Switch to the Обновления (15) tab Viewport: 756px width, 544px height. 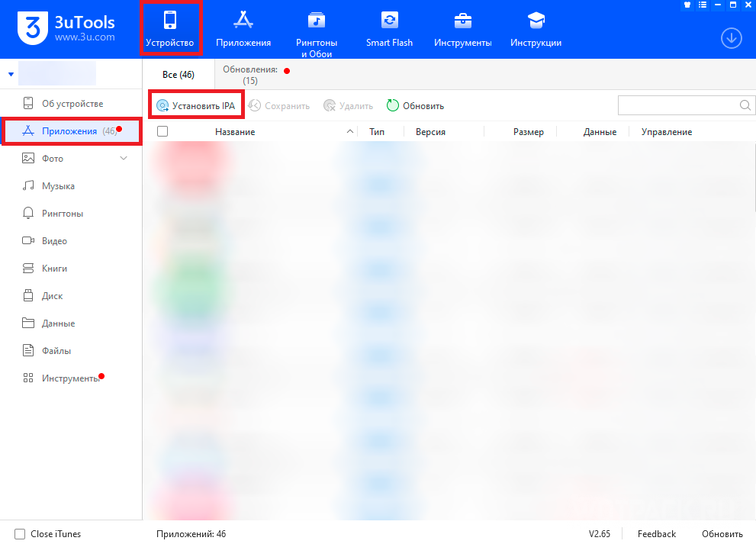point(250,74)
